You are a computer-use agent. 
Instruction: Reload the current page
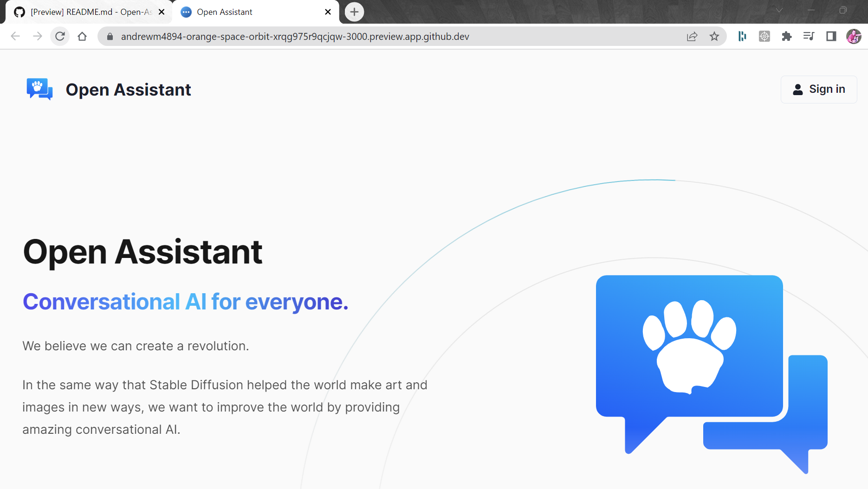tap(60, 36)
